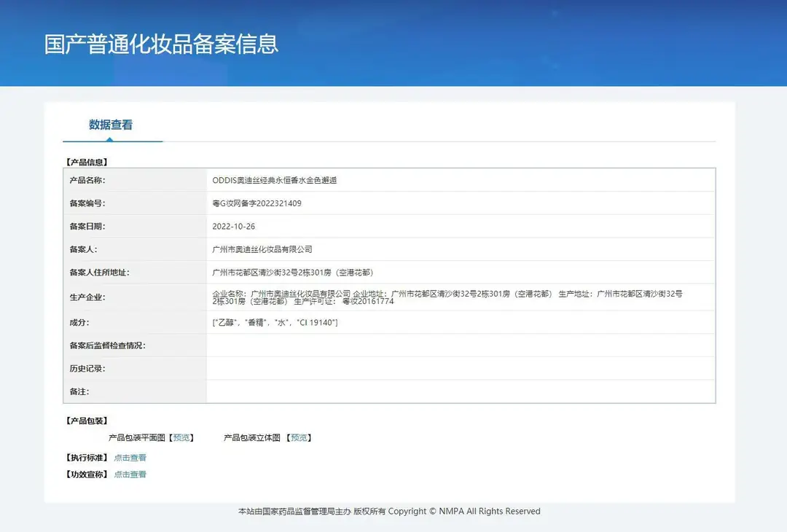The width and height of the screenshot is (787, 532).
Task: Click the 产品名称 row label
Action: (87, 180)
